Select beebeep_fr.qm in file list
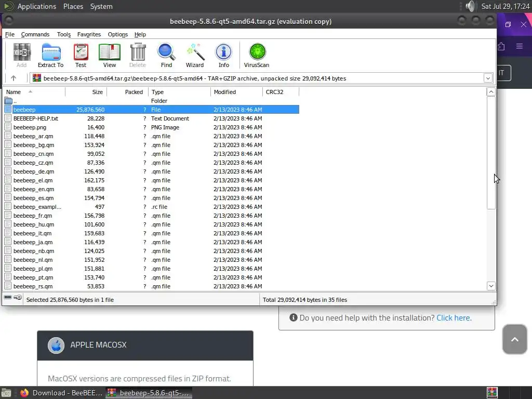This screenshot has height=399, width=532. [152, 216]
